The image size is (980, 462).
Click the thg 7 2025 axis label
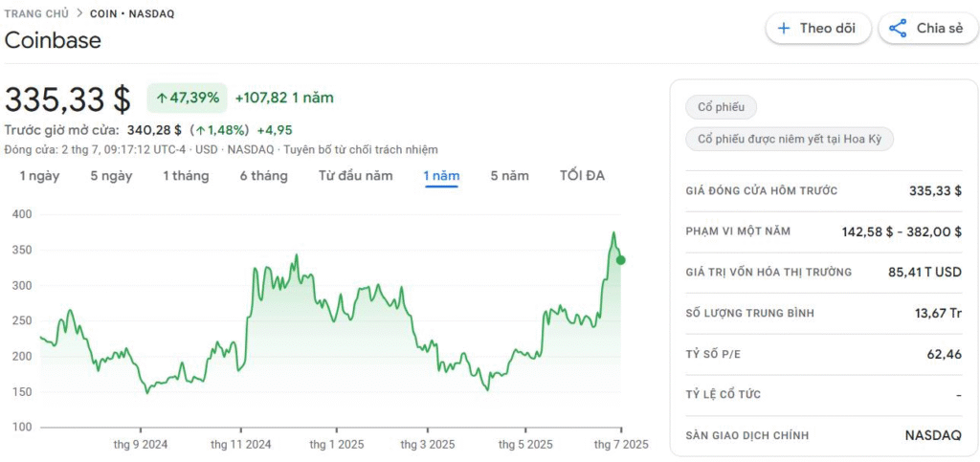pyautogui.click(x=621, y=445)
